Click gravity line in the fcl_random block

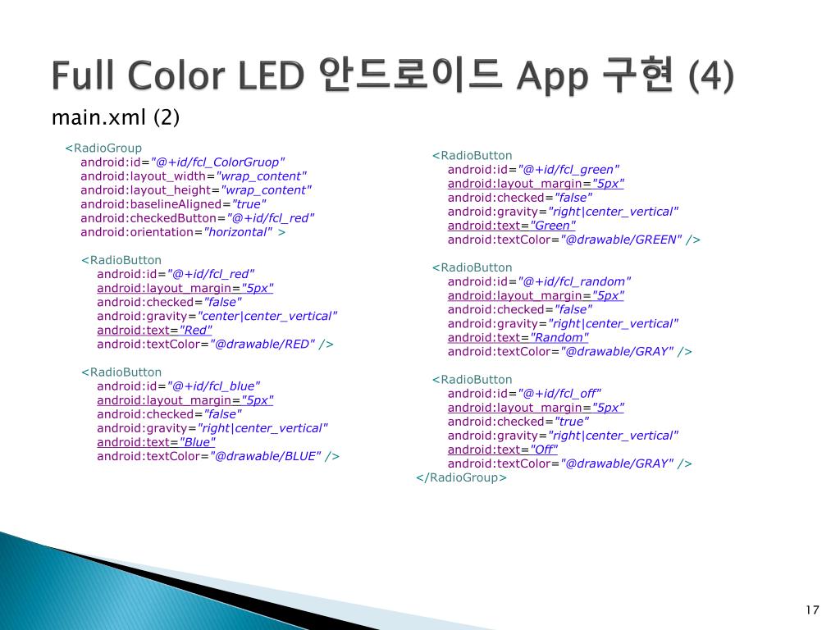[x=563, y=323]
